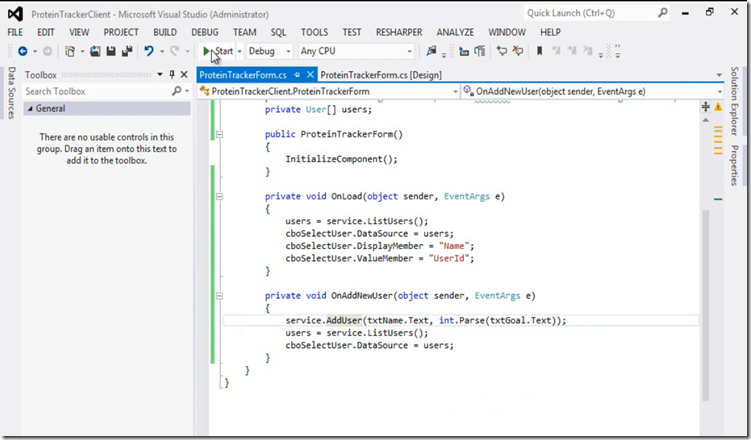
Task: Pin the ProteinTrackerForm.cs tab
Action: point(297,75)
